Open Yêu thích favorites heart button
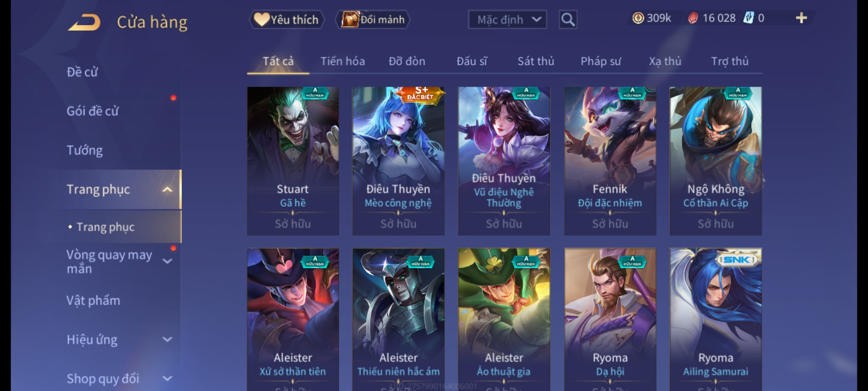 [x=286, y=20]
